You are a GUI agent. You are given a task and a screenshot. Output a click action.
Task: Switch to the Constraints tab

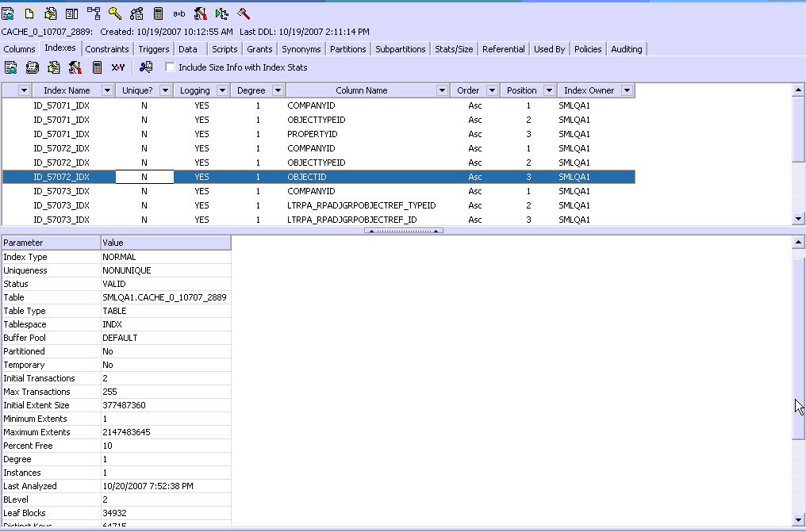(107, 49)
